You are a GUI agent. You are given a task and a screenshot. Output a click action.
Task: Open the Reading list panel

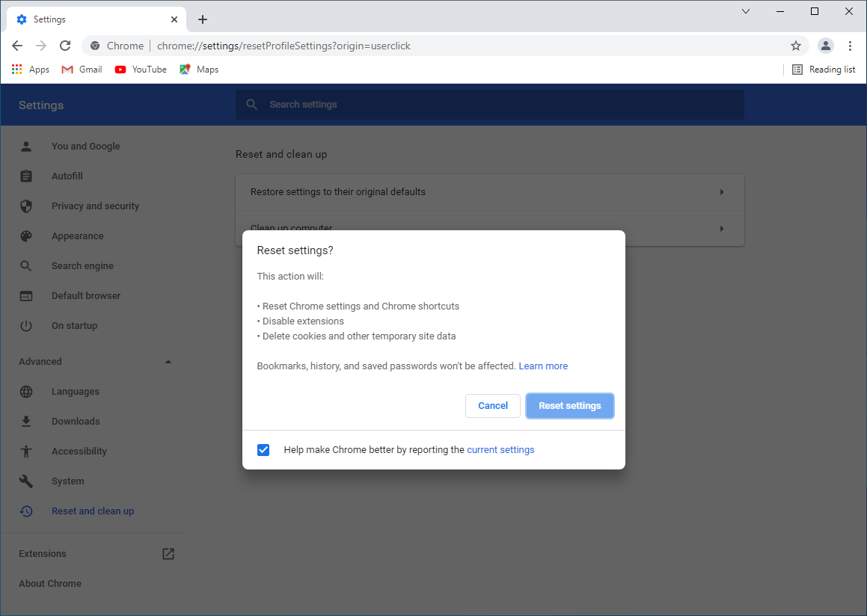[x=824, y=70]
